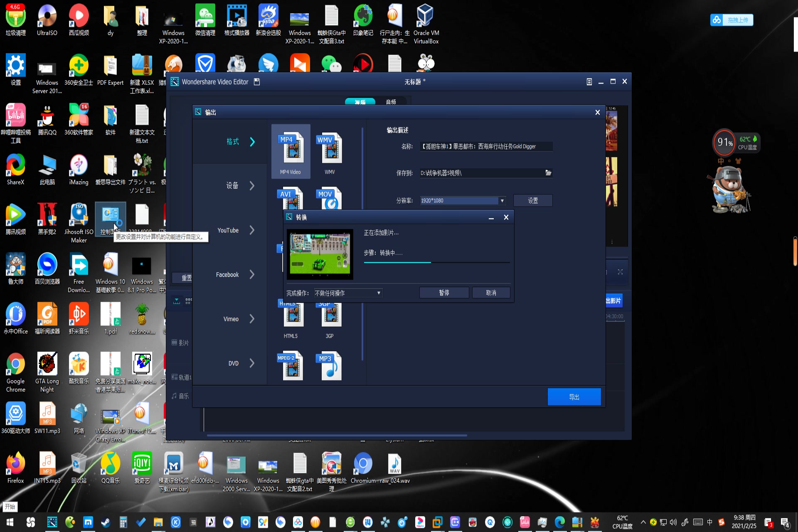Open iMazing desktop icon
Viewport: 798px width, 532px height.
pos(79,169)
